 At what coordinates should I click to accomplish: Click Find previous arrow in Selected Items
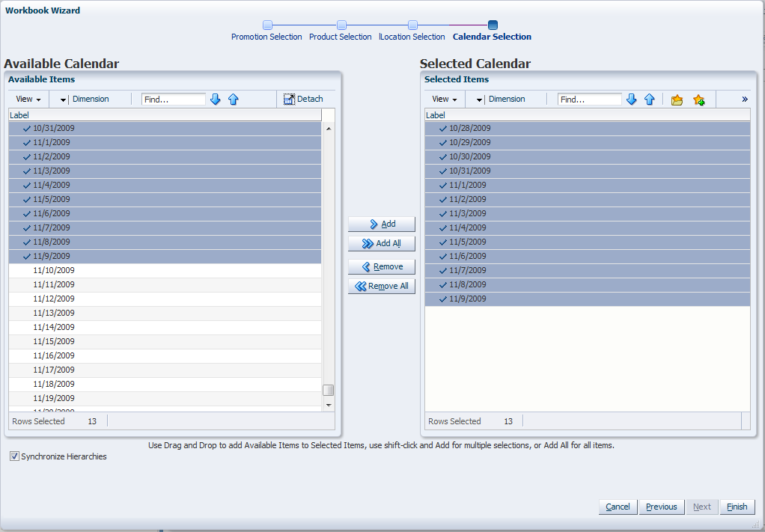coord(650,100)
